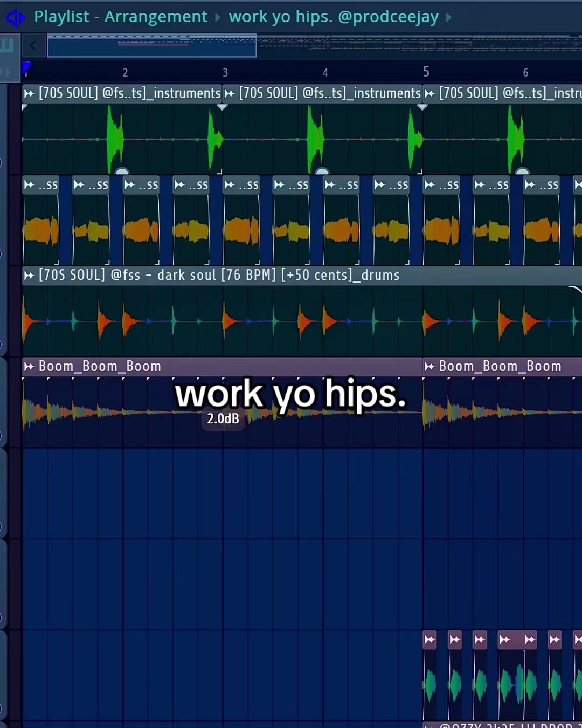Open menu icon of instruments clip at bar 3
This screenshot has height=728, width=582.
[x=230, y=93]
